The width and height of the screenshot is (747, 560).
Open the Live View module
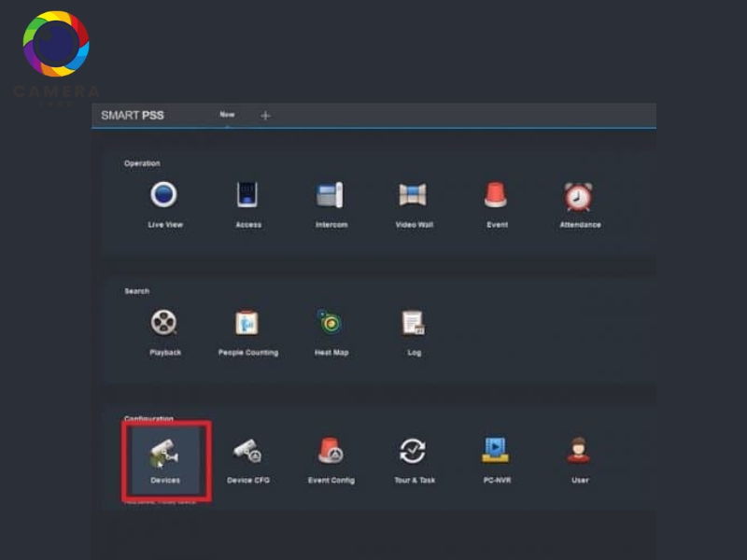point(164,196)
